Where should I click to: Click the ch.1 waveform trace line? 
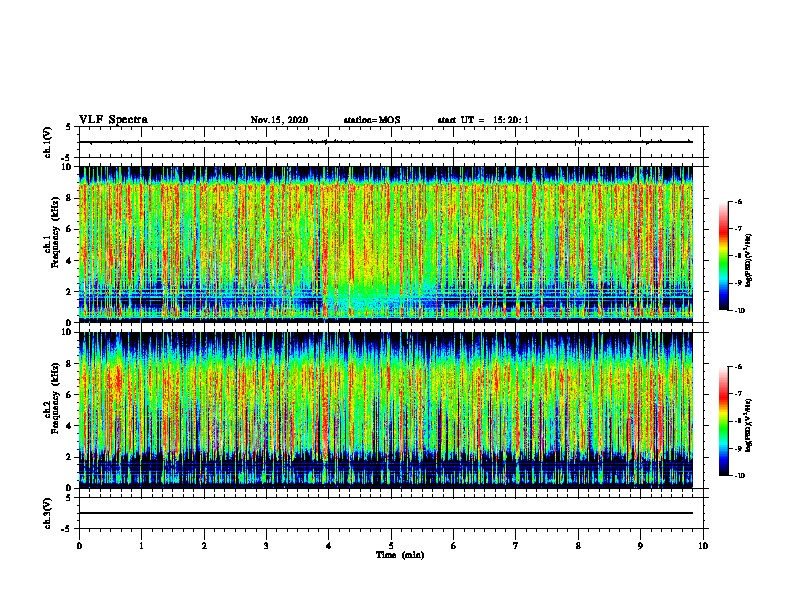coord(386,142)
